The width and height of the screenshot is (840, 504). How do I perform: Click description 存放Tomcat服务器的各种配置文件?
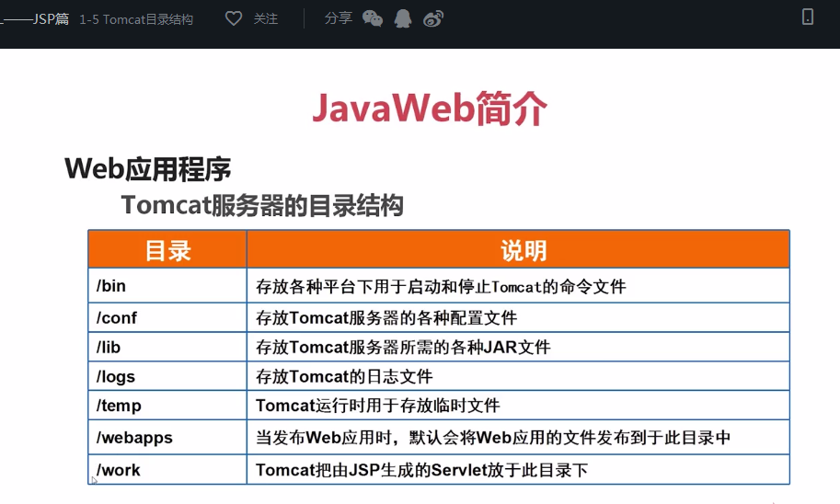click(386, 318)
